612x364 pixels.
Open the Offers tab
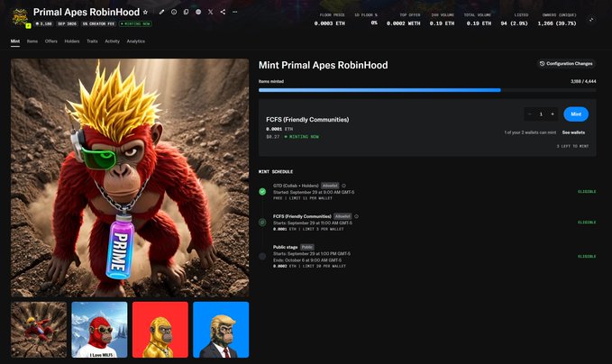51,41
